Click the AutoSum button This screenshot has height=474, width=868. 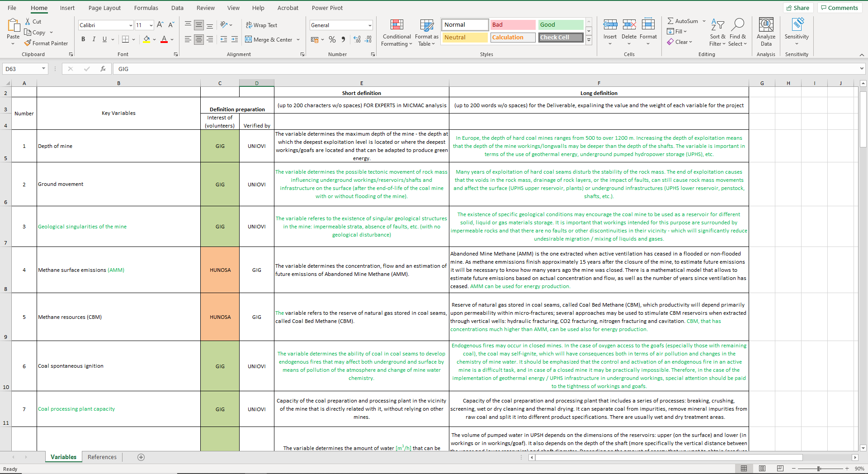tap(683, 21)
